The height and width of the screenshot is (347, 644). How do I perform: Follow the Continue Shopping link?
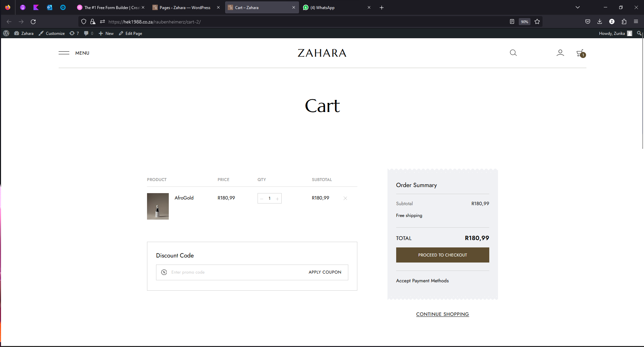click(442, 314)
